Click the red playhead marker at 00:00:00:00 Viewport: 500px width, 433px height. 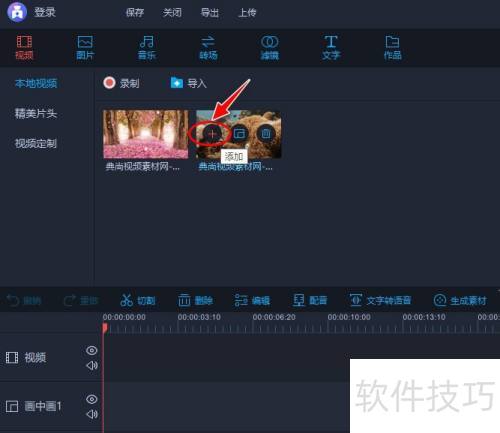(105, 328)
